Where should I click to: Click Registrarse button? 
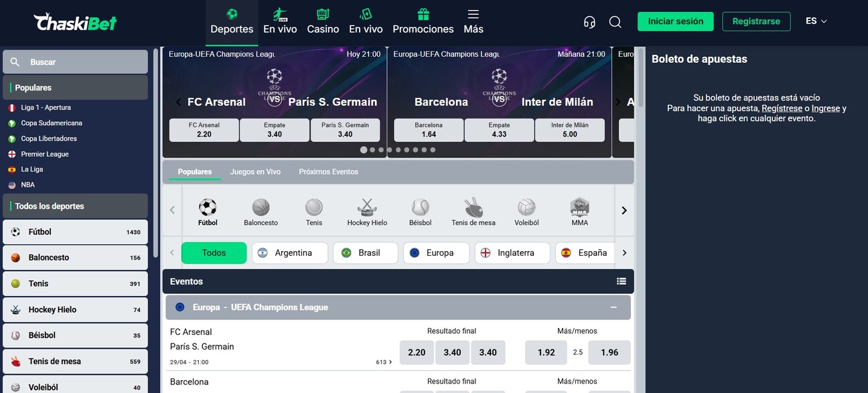(x=756, y=21)
